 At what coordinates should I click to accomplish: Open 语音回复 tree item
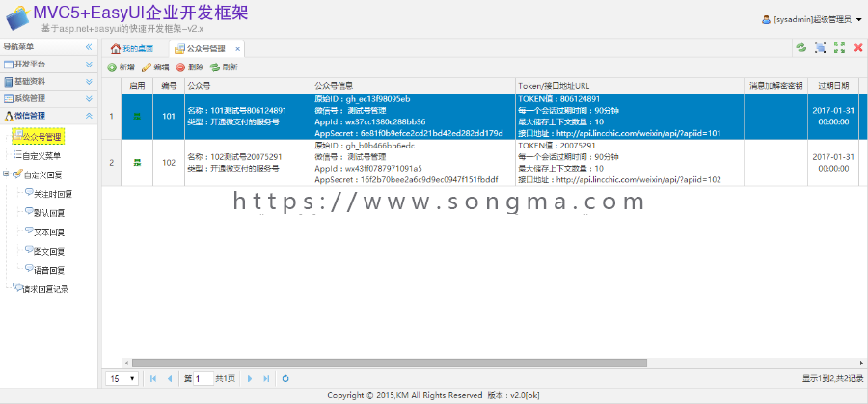click(x=44, y=270)
